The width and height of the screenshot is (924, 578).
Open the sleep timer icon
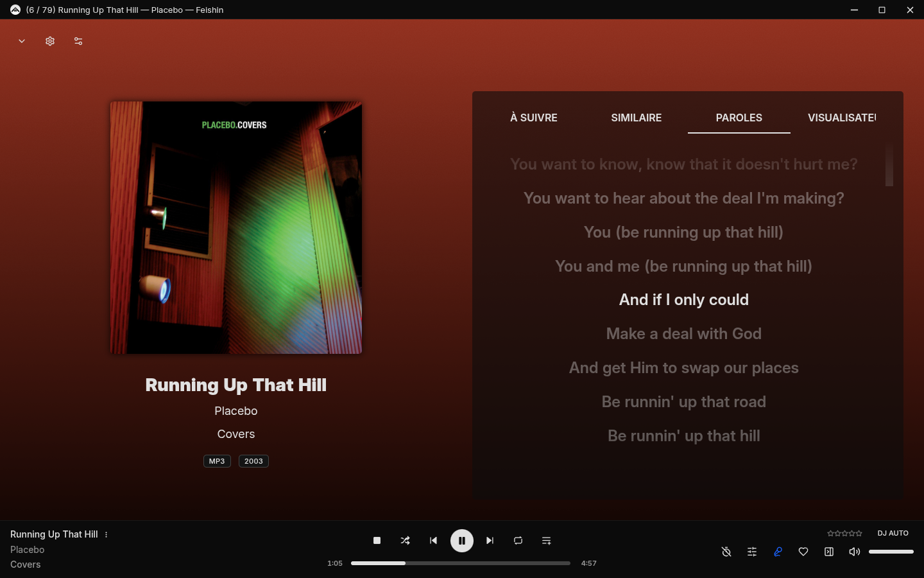(x=726, y=552)
